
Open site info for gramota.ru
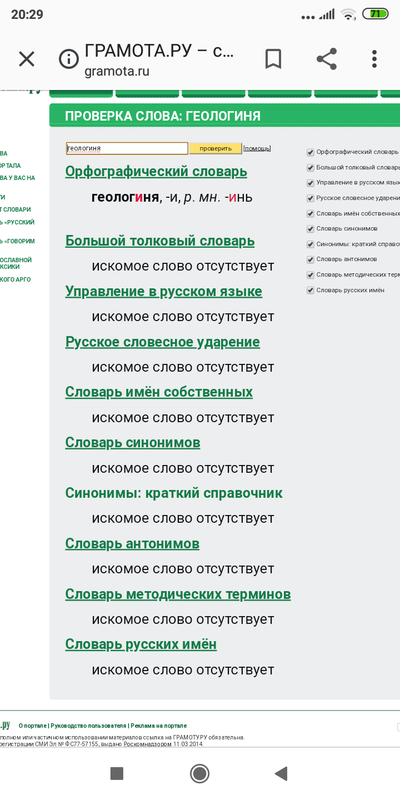pyautogui.click(x=68, y=59)
